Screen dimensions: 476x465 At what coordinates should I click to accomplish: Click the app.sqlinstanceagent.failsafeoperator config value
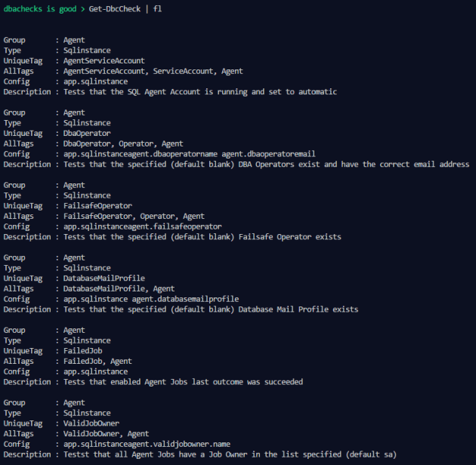tap(142, 226)
